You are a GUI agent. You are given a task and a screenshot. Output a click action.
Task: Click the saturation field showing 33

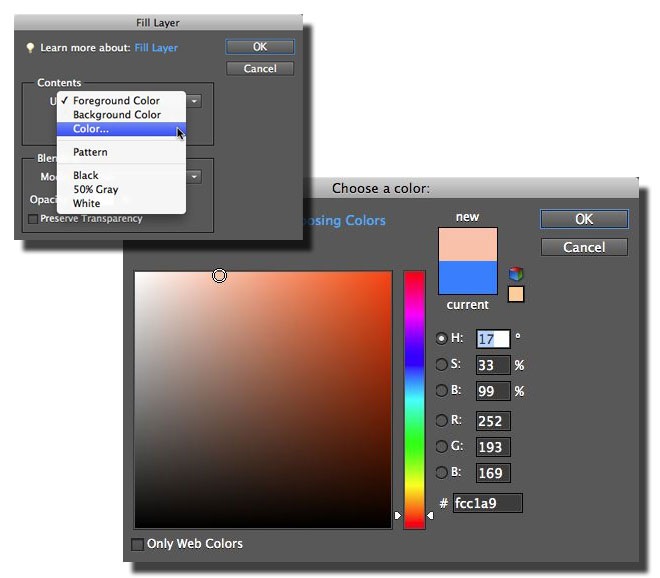click(x=493, y=365)
